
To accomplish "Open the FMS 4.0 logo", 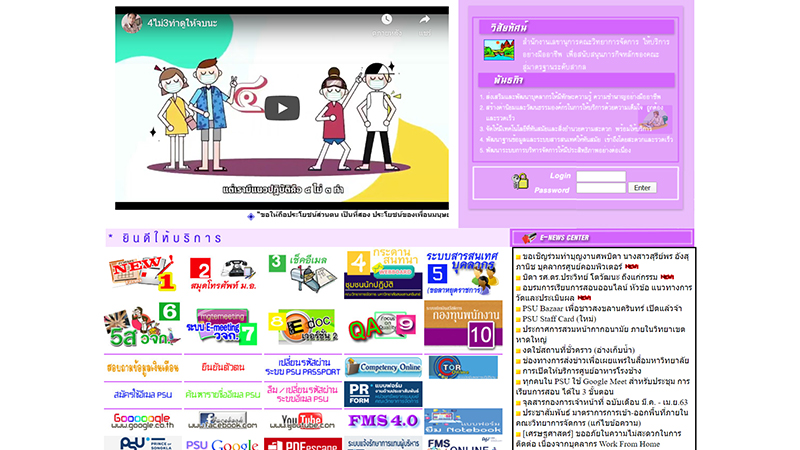I will tap(383, 421).
